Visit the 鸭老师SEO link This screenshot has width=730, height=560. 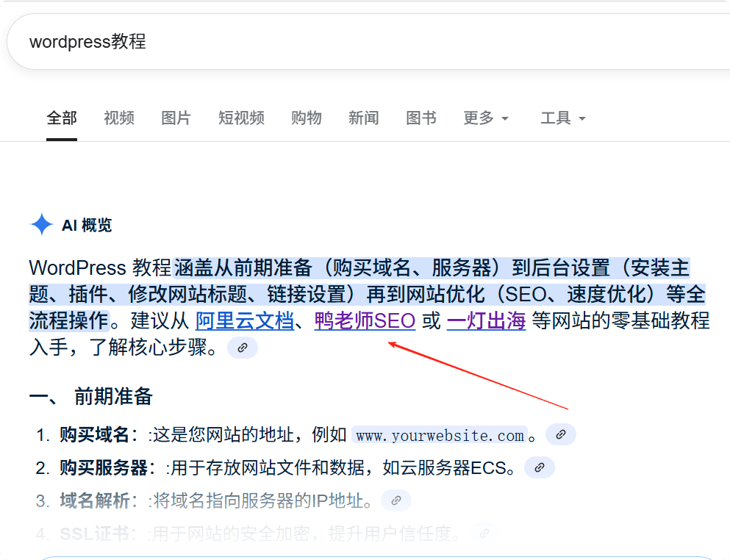pos(365,320)
